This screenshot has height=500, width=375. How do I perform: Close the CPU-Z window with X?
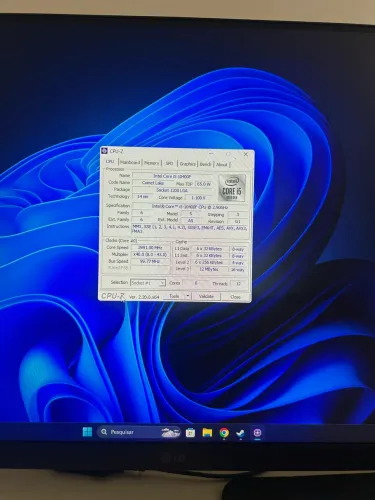pos(246,154)
